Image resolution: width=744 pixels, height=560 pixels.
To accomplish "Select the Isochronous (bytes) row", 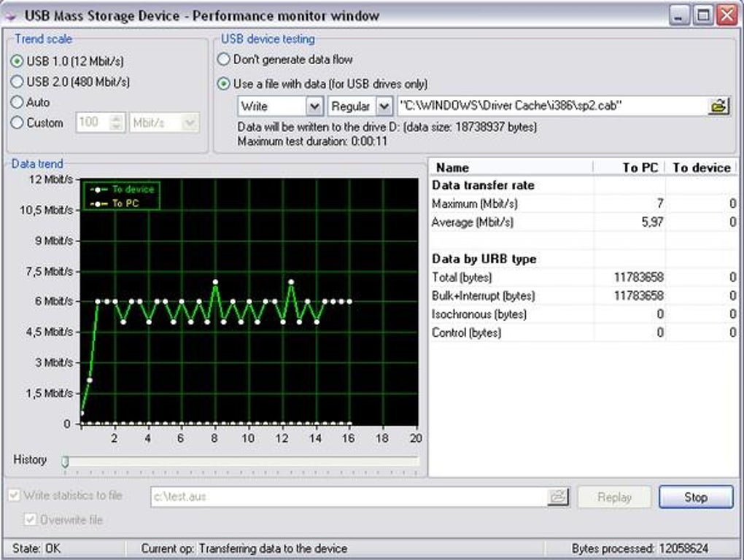I will click(x=584, y=314).
